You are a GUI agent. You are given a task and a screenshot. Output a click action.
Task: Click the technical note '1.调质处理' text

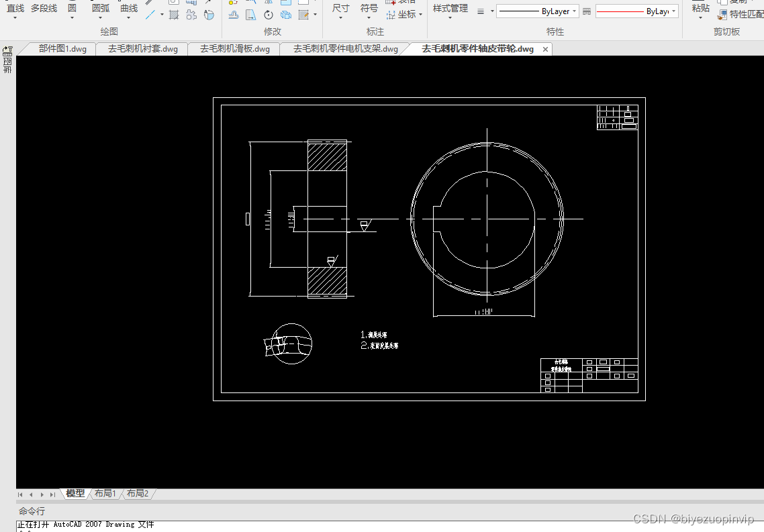[x=374, y=335]
